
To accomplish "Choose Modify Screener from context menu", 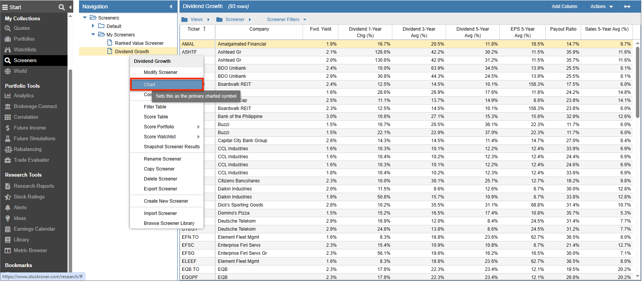I will point(166,72).
